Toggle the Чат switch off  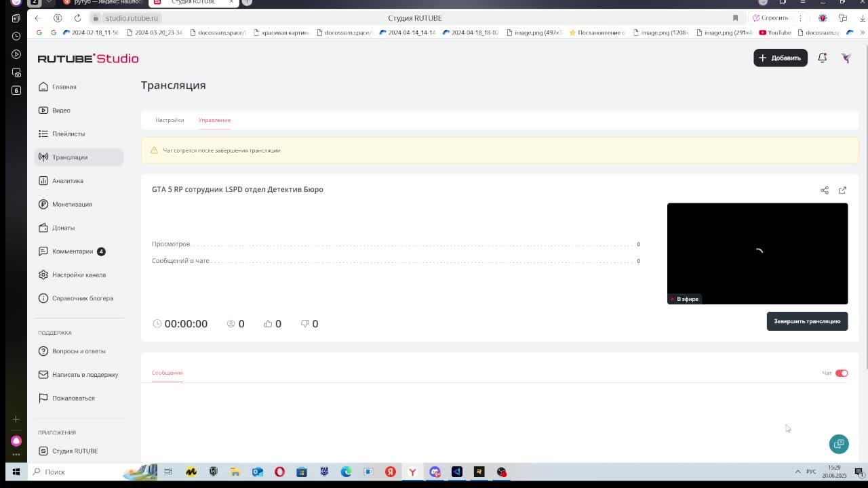tap(842, 373)
